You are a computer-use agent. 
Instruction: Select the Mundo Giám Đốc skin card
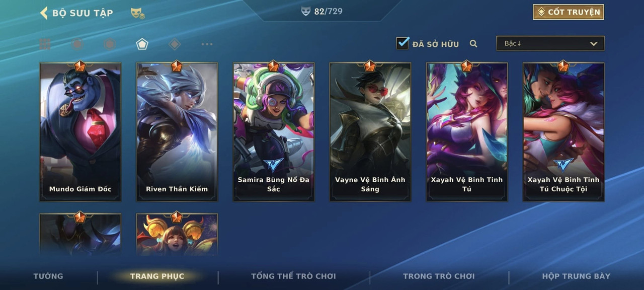tap(80, 132)
